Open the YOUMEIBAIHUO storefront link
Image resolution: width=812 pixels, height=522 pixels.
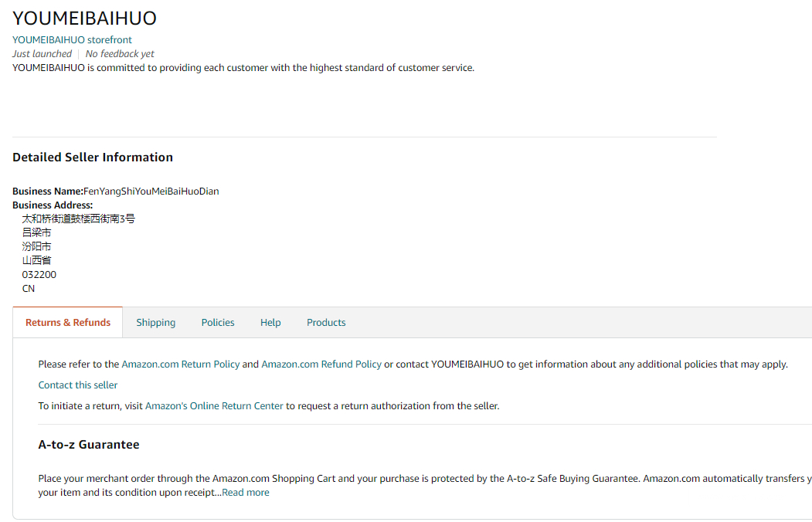72,39
